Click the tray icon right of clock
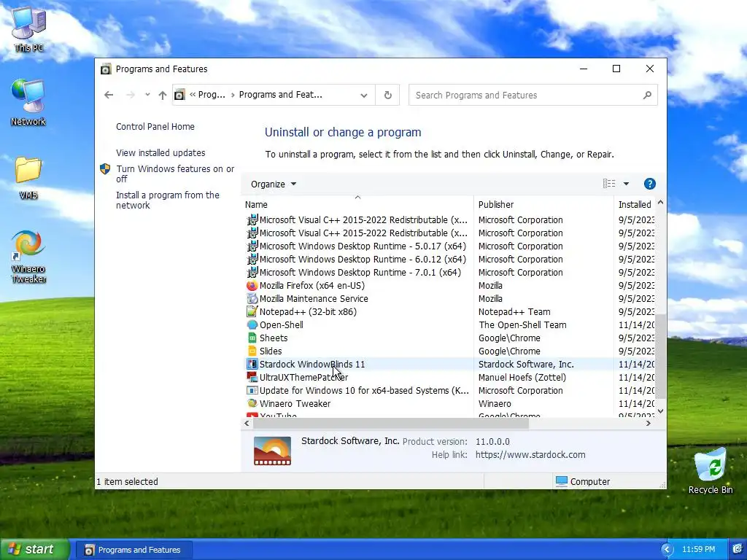This screenshot has width=747, height=560. (x=738, y=550)
